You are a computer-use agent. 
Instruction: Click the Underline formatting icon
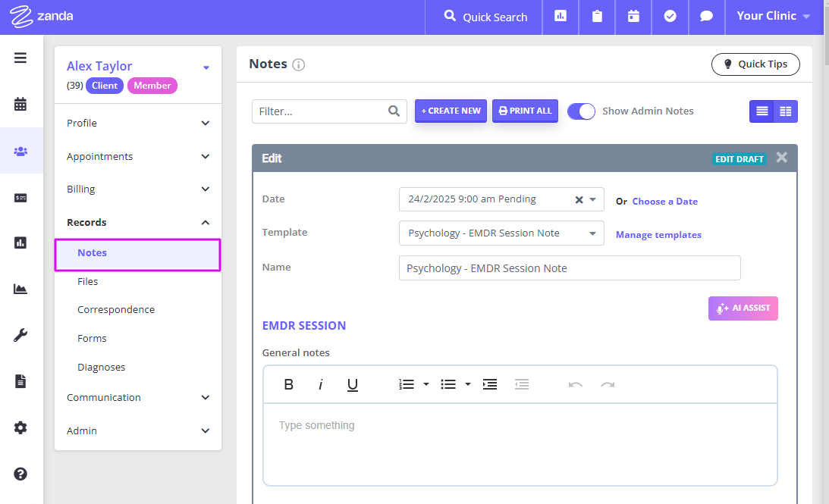(352, 384)
